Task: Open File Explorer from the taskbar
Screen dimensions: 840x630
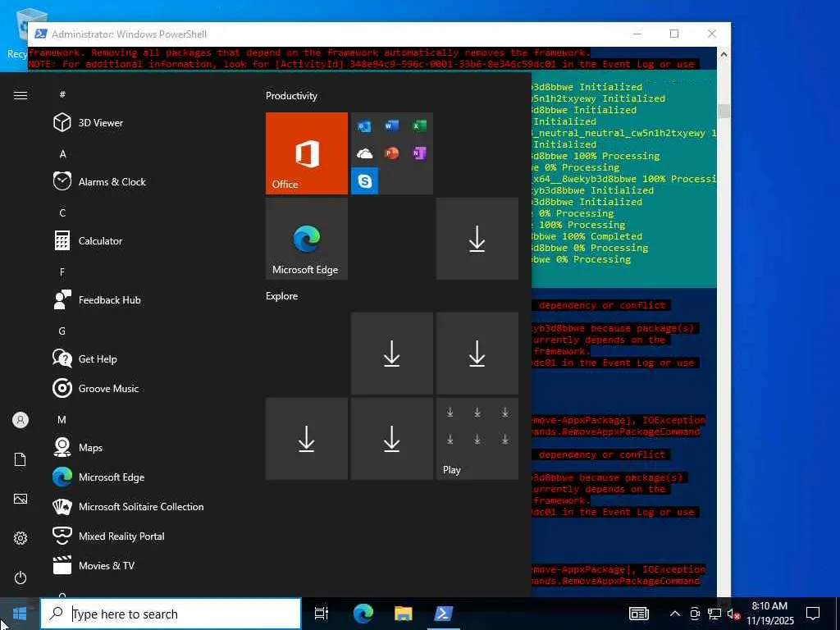Action: (x=404, y=614)
